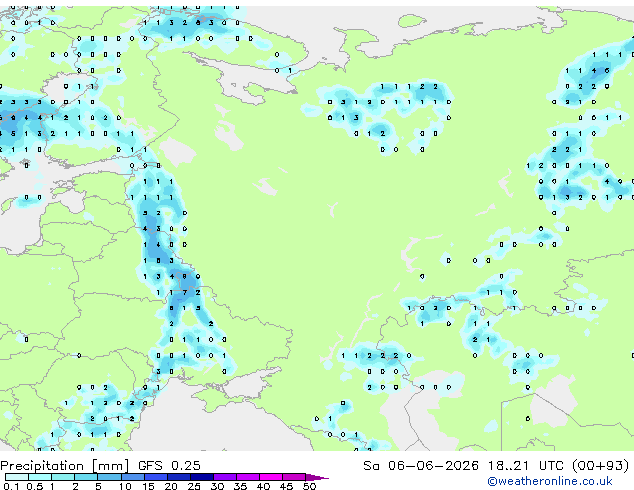This screenshot has height=490, width=634.
Task: Click the 'GFS 0.25' model label
Action: coord(169,466)
